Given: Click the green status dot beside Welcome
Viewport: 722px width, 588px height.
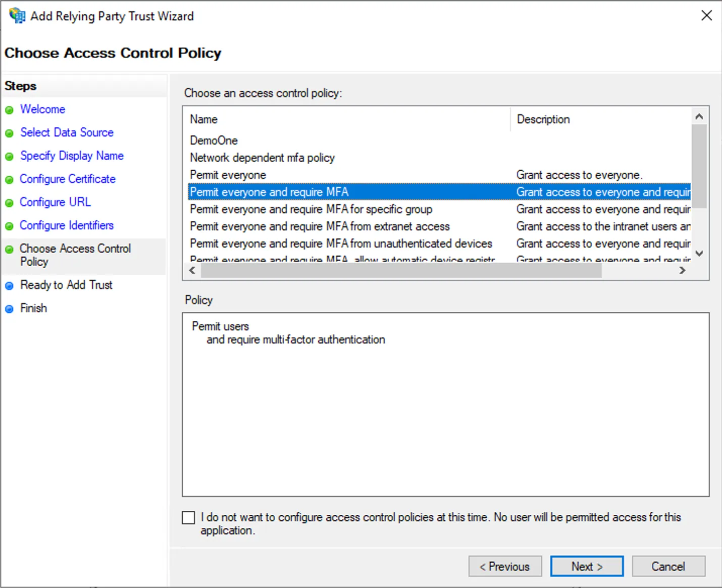Looking at the screenshot, I should tap(10, 110).
